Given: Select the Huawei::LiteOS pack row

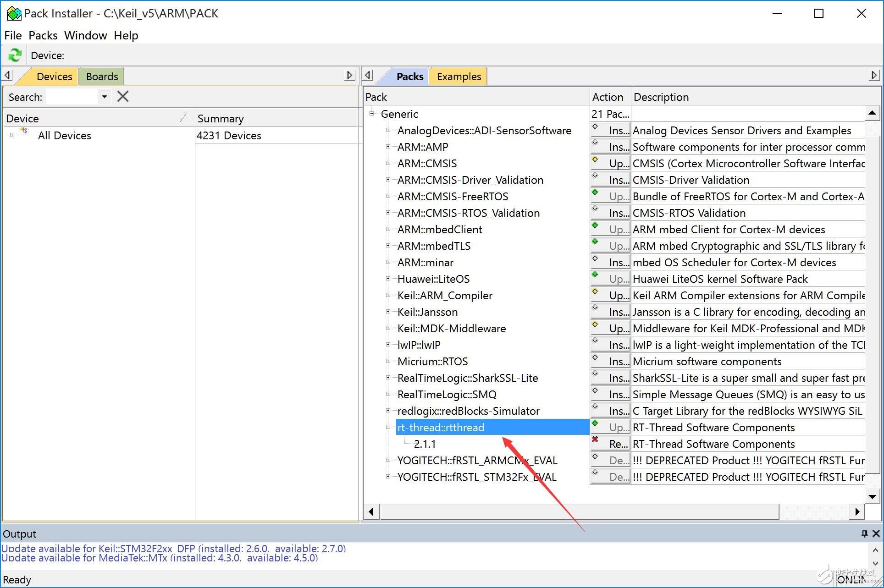Looking at the screenshot, I should coord(433,279).
